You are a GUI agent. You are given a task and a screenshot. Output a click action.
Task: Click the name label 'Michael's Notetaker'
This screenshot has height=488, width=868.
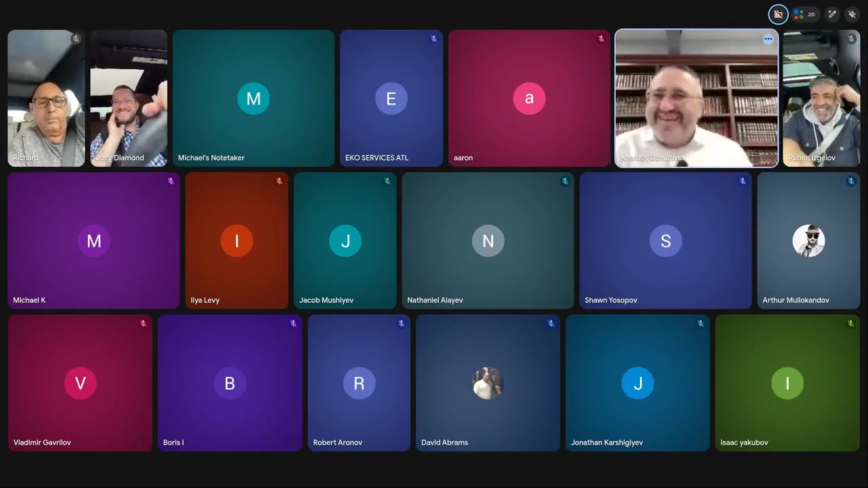211,158
